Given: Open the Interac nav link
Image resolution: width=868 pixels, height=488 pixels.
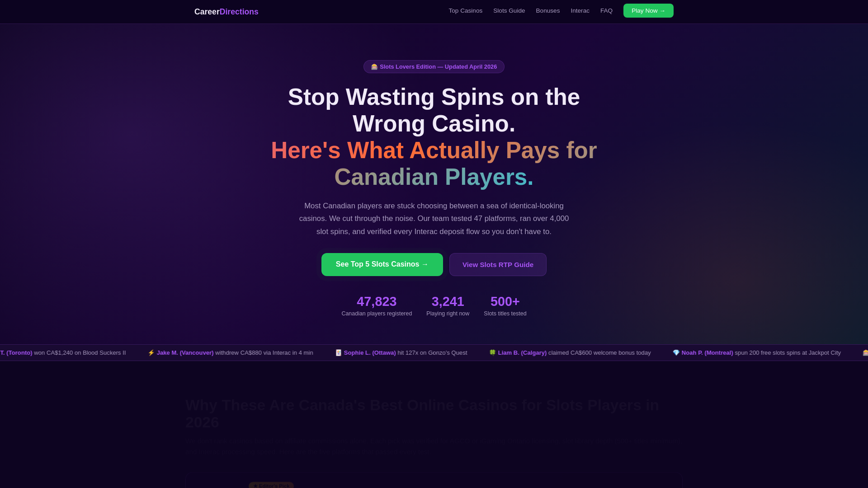Looking at the screenshot, I should 580,11.
